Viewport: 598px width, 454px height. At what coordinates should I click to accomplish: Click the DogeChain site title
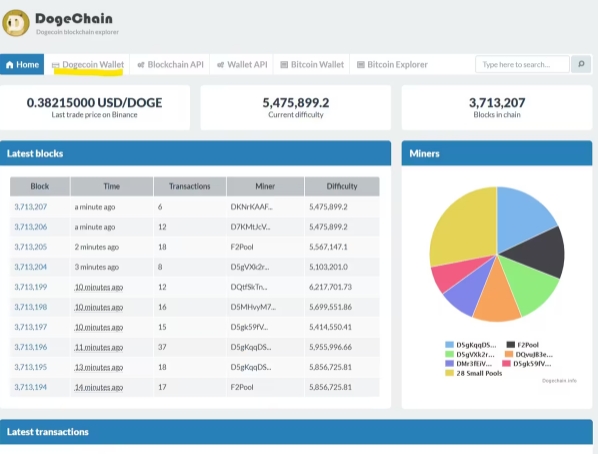click(x=74, y=19)
